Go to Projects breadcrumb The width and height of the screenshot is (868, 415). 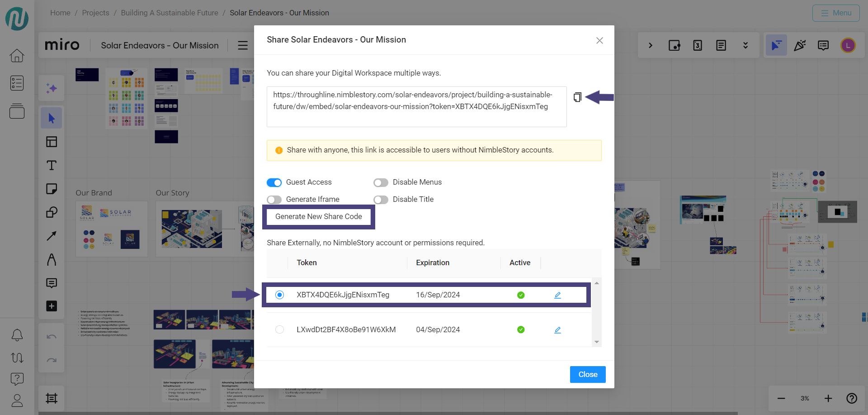coord(95,13)
